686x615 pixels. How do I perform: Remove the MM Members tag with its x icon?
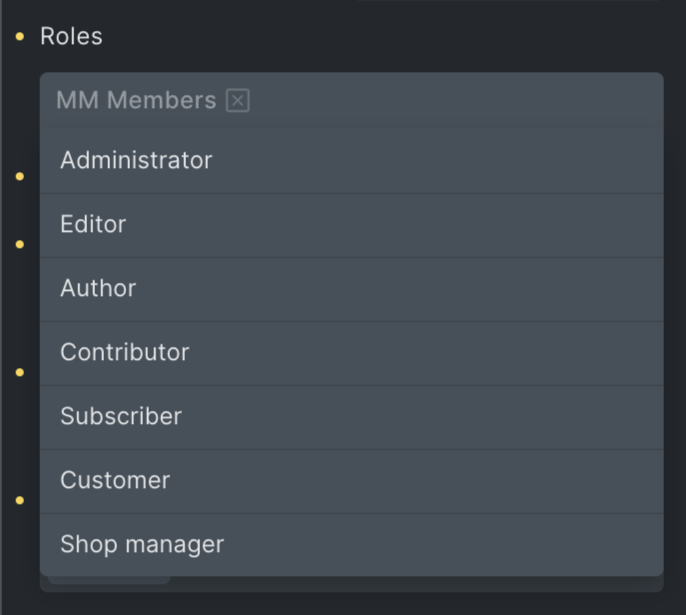237,100
